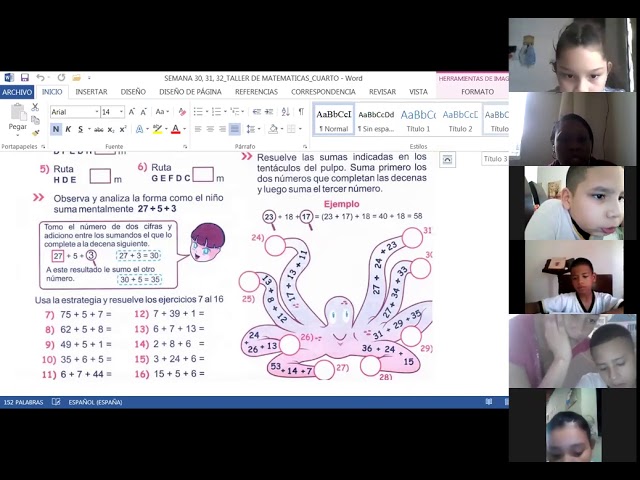Click the 152 PALABRAS word count
Image resolution: width=640 pixels, height=480 pixels.
pyautogui.click(x=23, y=402)
